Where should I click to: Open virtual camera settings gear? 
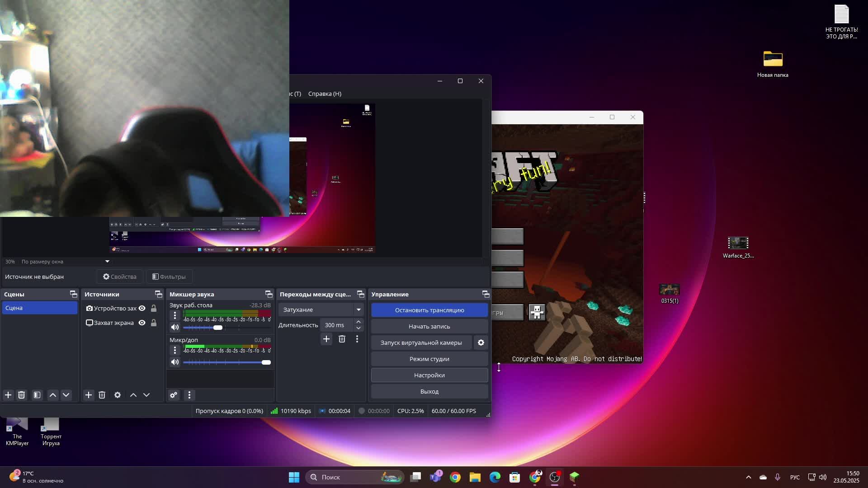[x=481, y=343]
